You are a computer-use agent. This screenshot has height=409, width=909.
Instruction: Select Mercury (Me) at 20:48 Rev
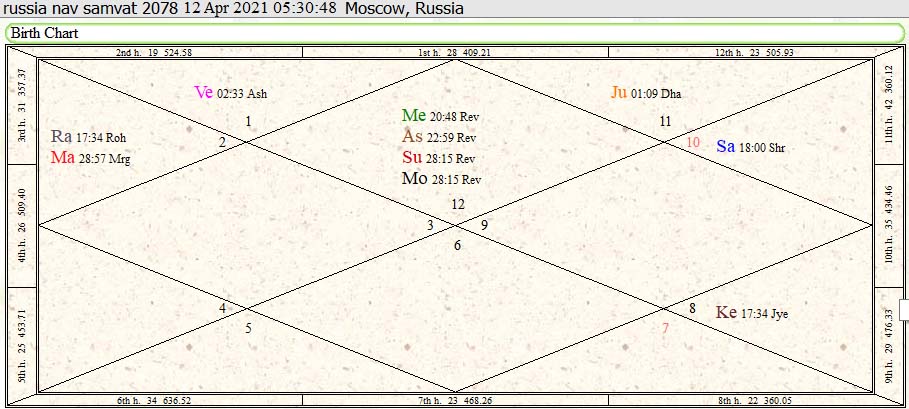coord(439,116)
